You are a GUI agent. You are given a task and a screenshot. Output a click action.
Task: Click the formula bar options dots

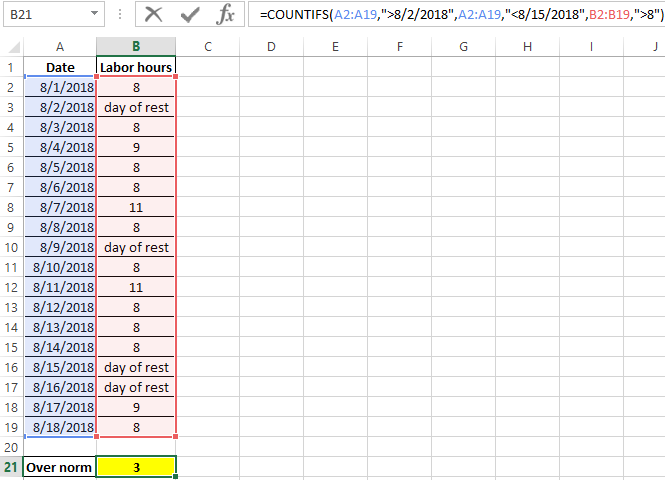120,14
